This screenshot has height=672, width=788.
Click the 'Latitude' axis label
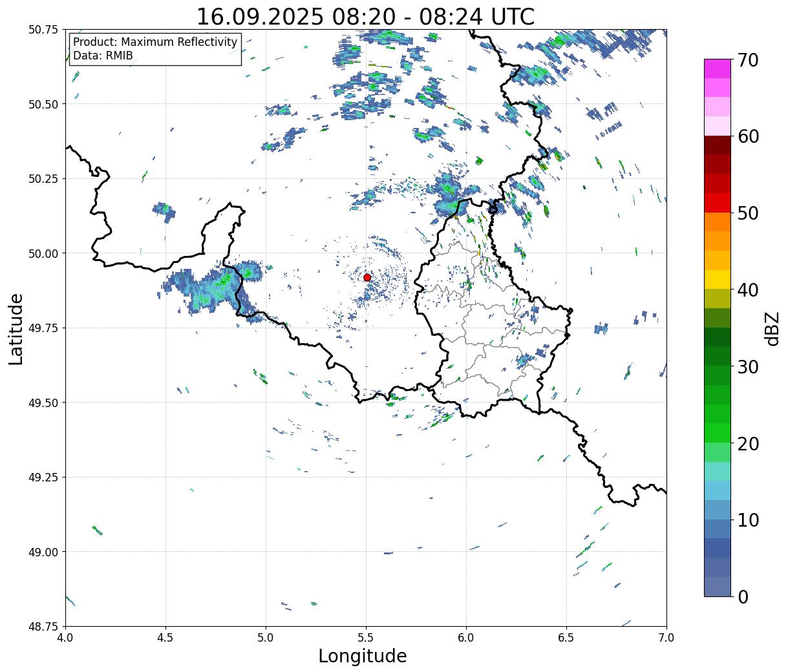[16, 329]
